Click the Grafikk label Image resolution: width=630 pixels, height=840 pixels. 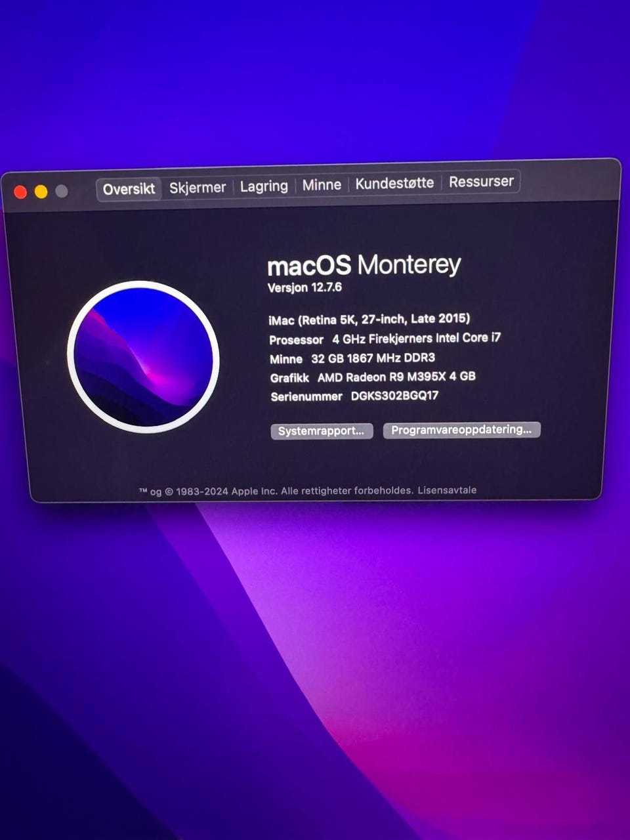click(x=289, y=378)
